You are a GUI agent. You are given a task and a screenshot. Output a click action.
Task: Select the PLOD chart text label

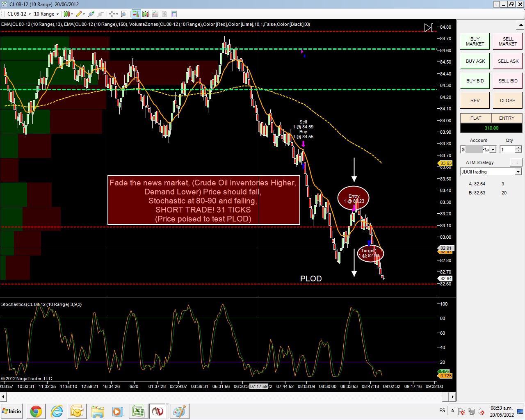tap(311, 279)
